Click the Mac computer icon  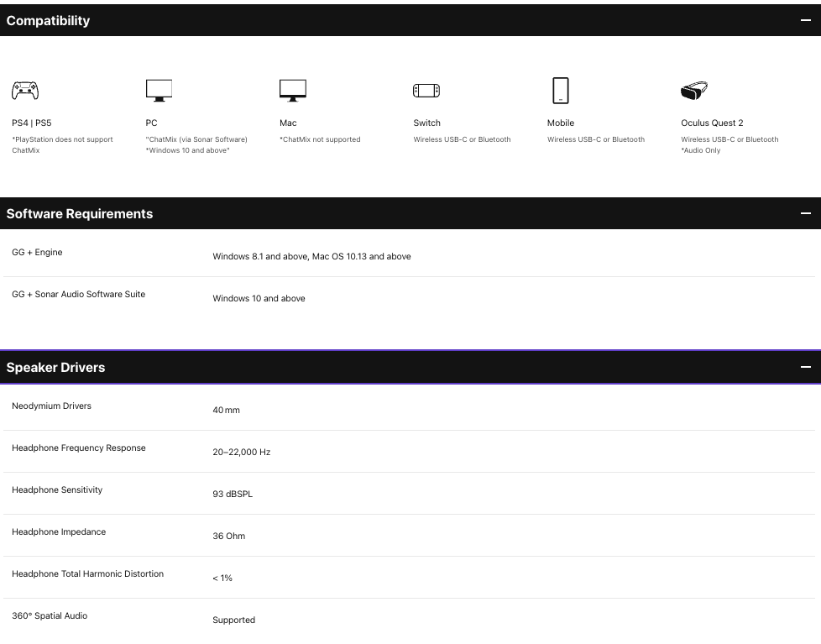292,90
